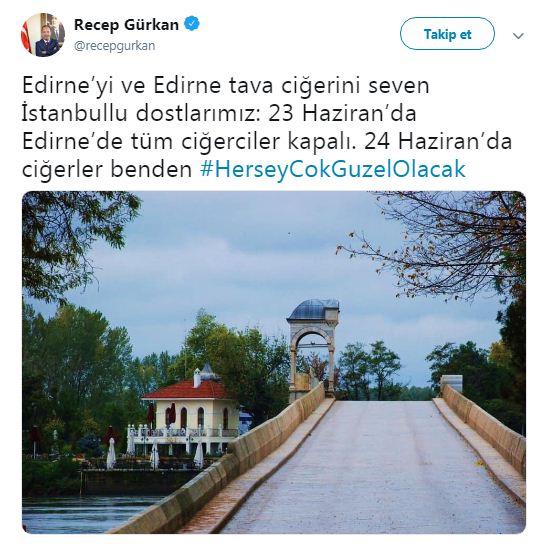Click the words "24 Haziran'da" in the tweet

438,141
